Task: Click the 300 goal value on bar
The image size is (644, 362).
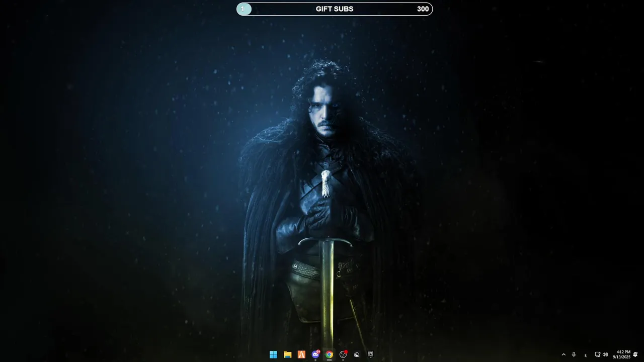Action: tap(423, 9)
